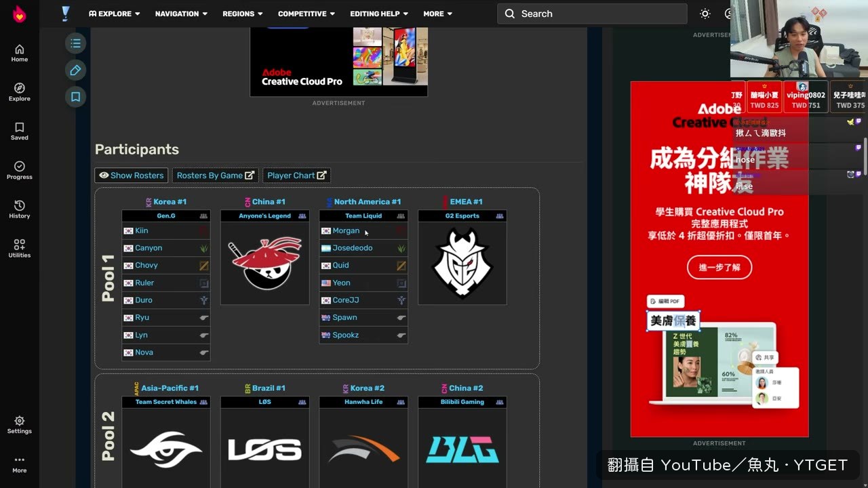The height and width of the screenshot is (488, 868).
Task: Open player Ruler's page
Action: pyautogui.click(x=144, y=283)
